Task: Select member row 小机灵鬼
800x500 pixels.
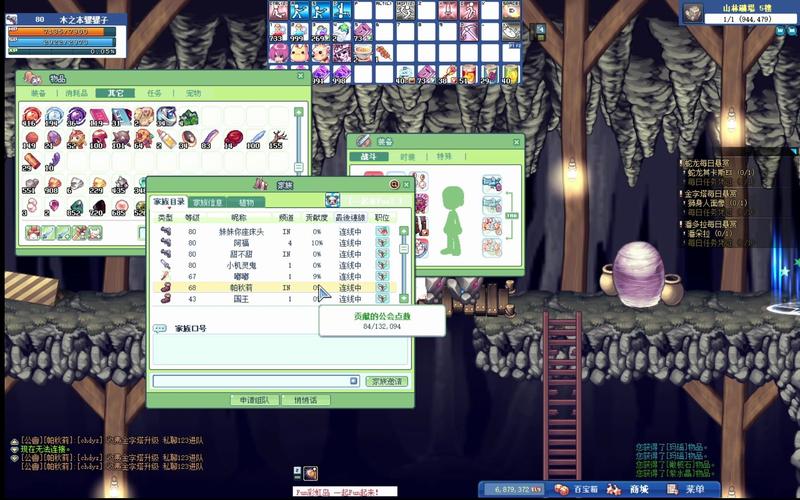Action: pyautogui.click(x=274, y=265)
